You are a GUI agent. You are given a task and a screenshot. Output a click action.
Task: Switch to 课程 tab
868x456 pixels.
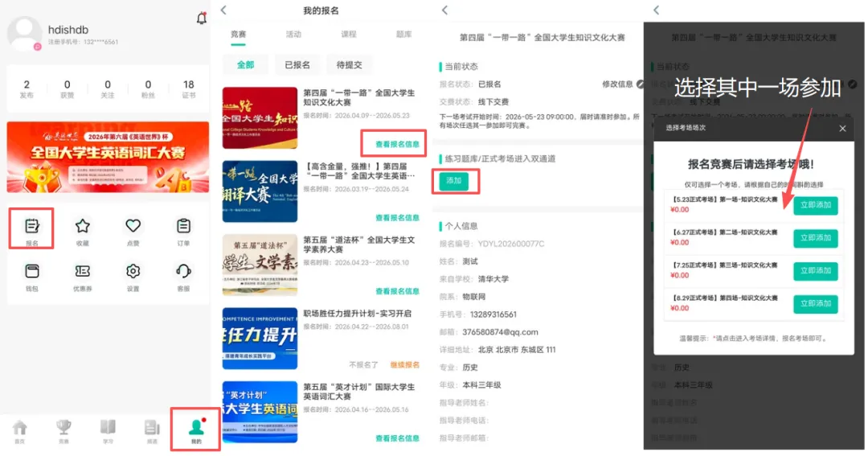coord(349,35)
